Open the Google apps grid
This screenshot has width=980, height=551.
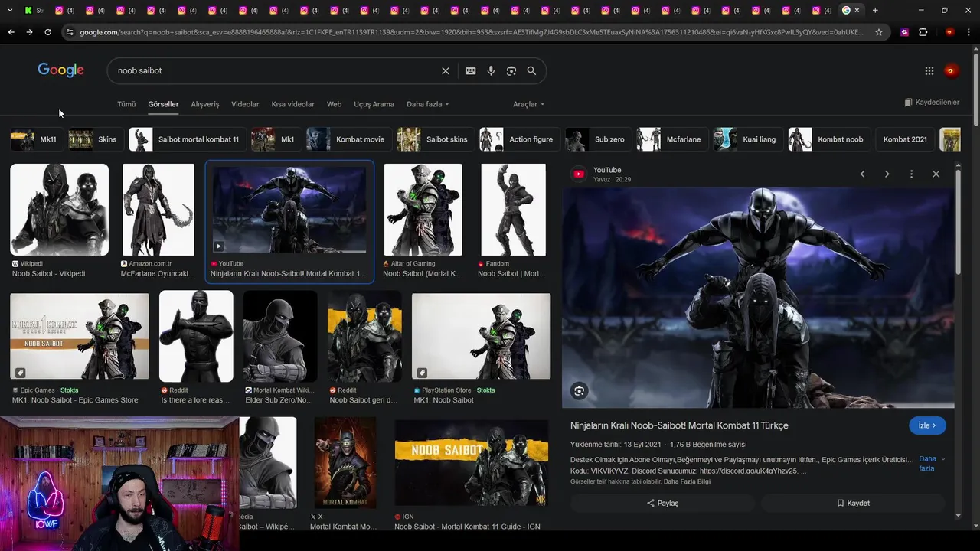click(x=929, y=71)
